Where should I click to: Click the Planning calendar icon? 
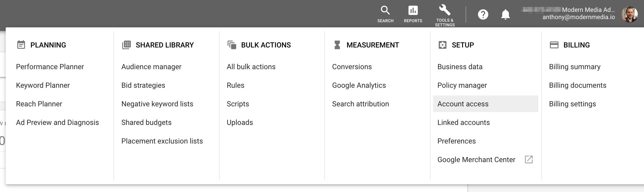tap(21, 45)
